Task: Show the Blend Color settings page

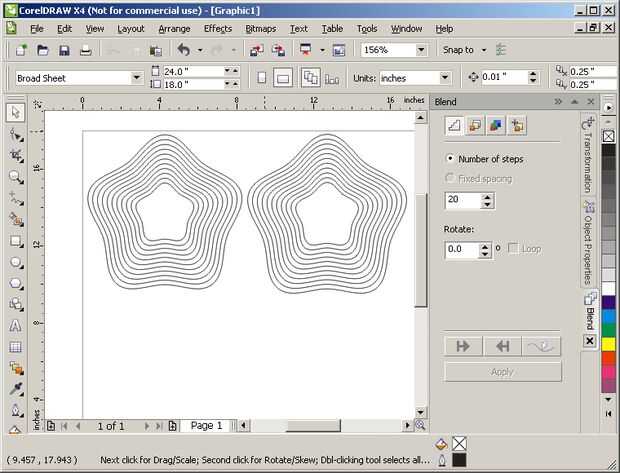Action: point(496,126)
